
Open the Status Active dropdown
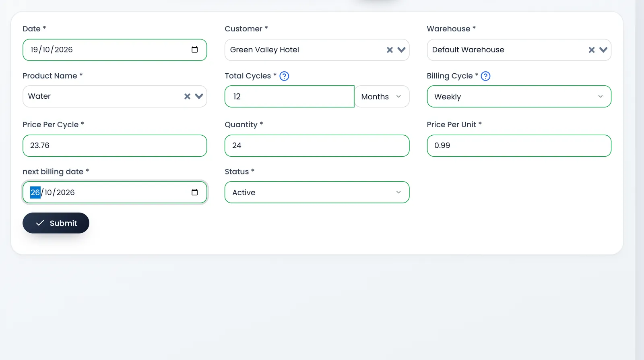pyautogui.click(x=317, y=192)
